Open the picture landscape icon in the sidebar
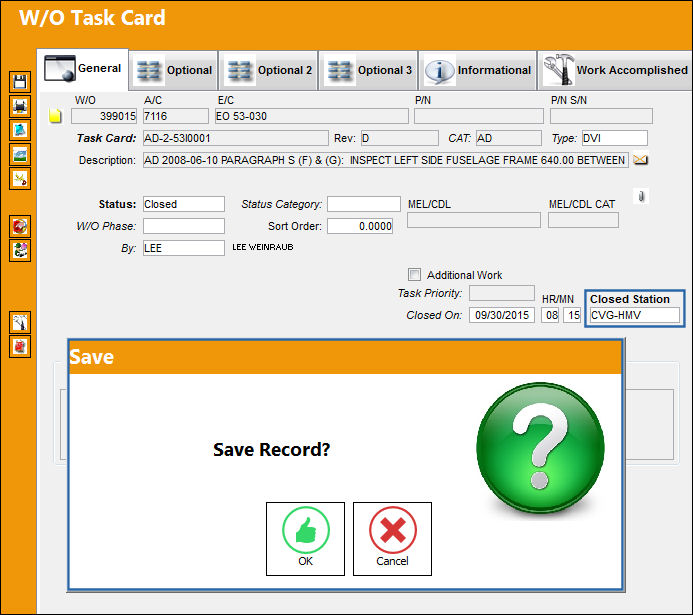This screenshot has height=615, width=693. point(20,155)
